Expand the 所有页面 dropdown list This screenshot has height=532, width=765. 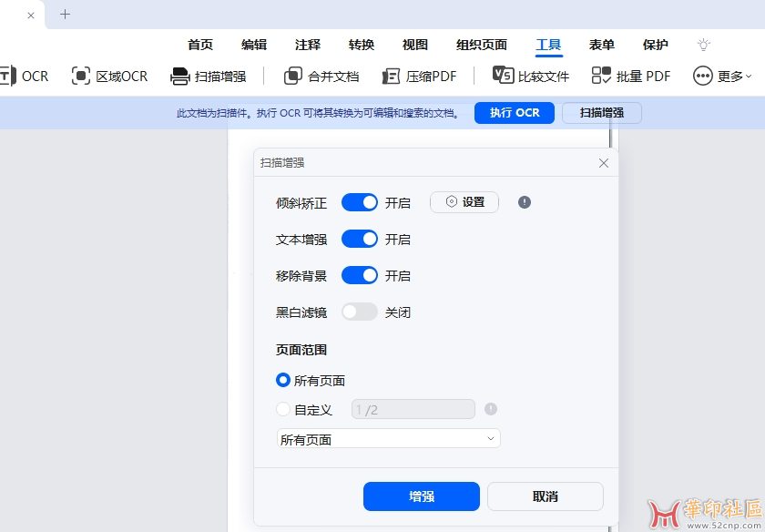(389, 439)
